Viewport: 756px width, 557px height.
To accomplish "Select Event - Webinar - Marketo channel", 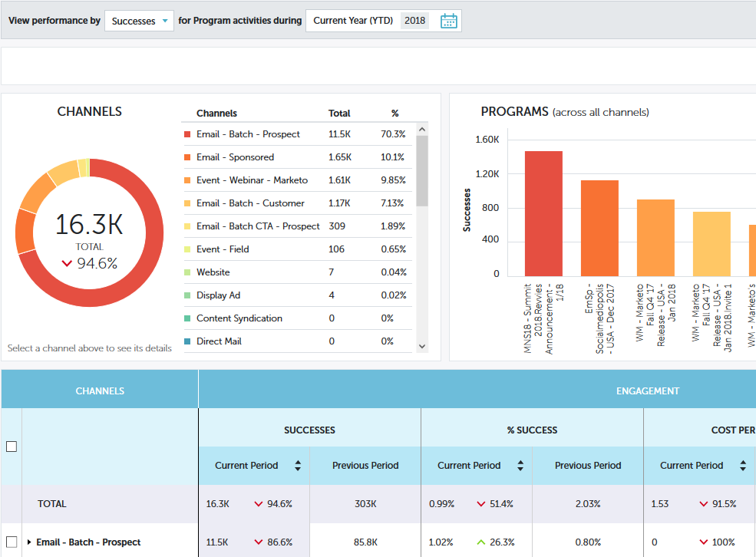I will pos(252,180).
